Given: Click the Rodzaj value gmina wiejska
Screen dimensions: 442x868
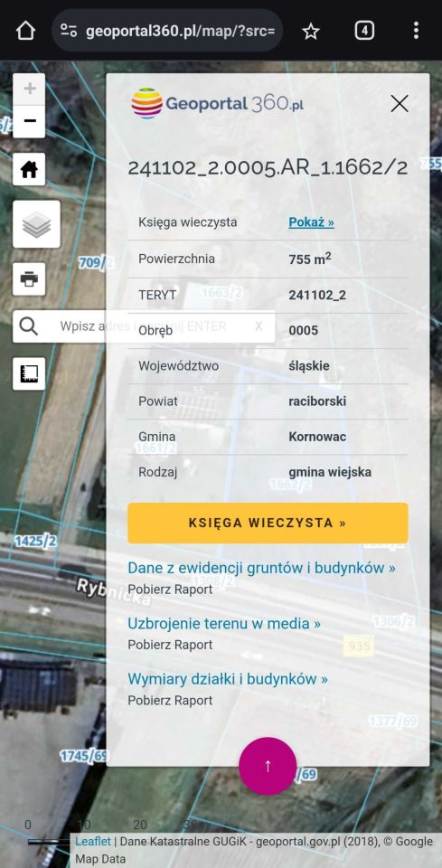Looking at the screenshot, I should pyautogui.click(x=330, y=472).
